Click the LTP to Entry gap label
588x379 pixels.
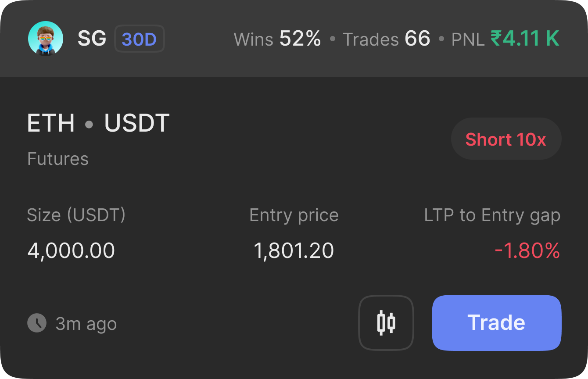point(492,215)
